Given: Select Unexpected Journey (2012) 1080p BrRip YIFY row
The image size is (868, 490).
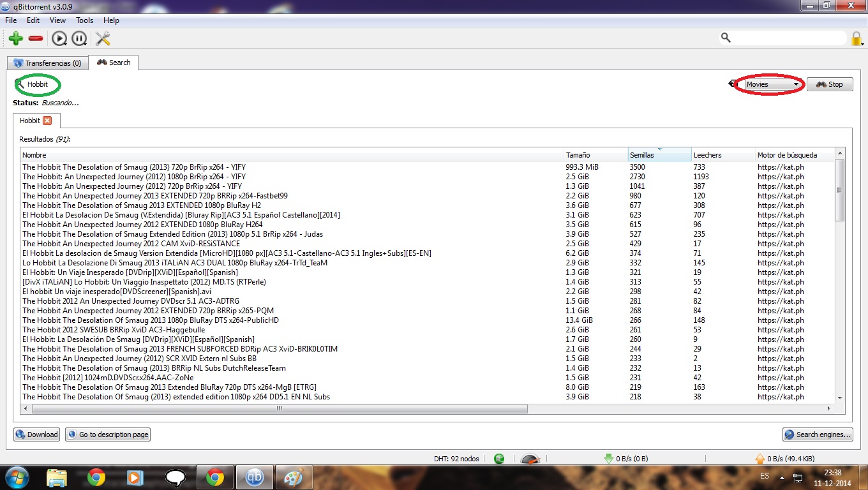Looking at the screenshot, I should pos(427,177).
